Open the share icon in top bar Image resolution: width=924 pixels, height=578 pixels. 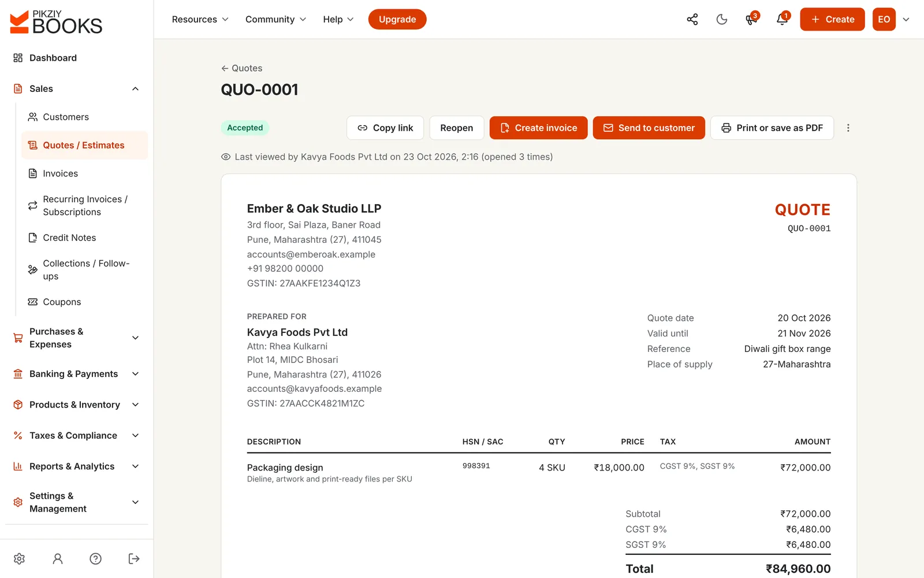click(692, 20)
